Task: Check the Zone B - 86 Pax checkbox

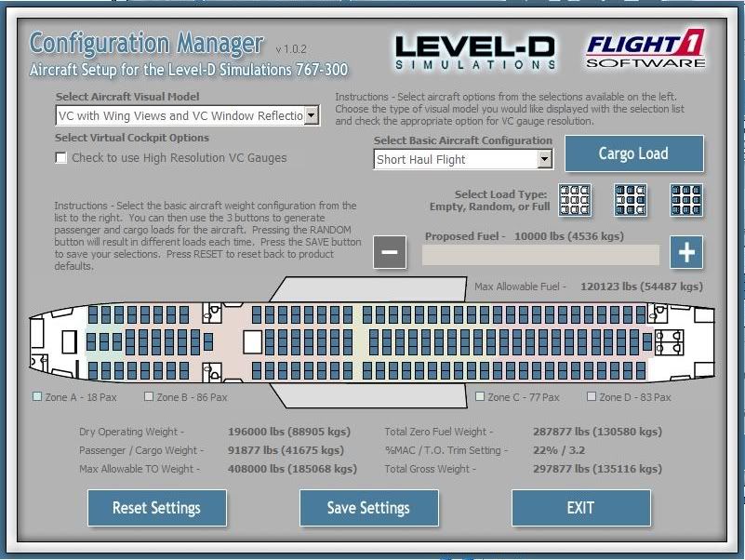Action: pyautogui.click(x=149, y=395)
